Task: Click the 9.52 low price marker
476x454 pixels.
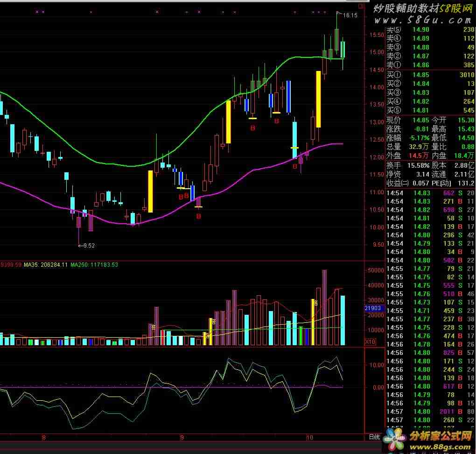Action: 89,246
